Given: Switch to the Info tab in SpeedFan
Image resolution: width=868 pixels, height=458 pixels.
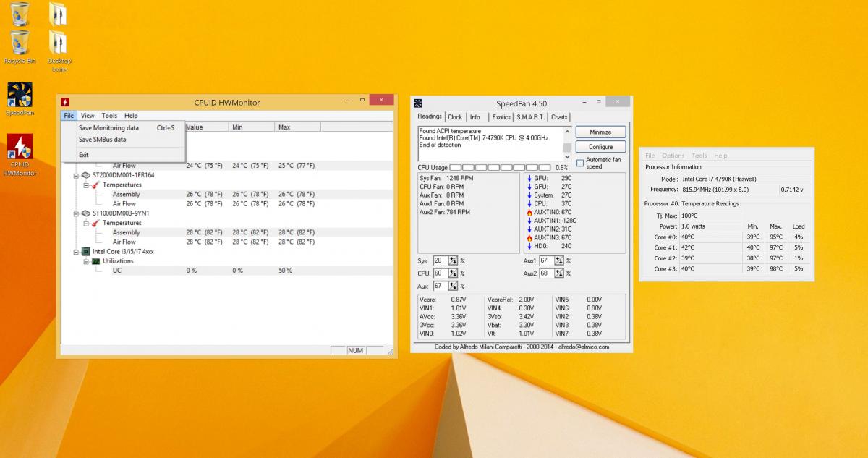Looking at the screenshot, I should click(x=475, y=117).
